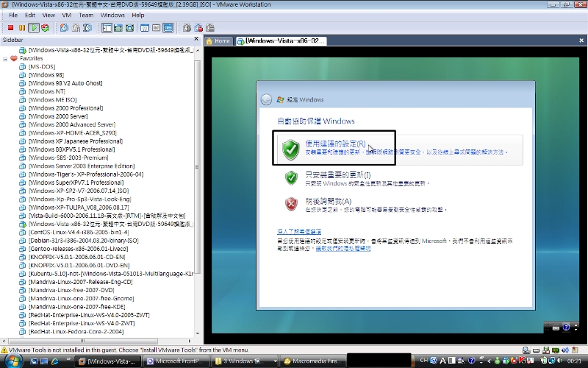Open Macromedia Fireworks taskbar button
The image size is (588, 368).
click(312, 361)
